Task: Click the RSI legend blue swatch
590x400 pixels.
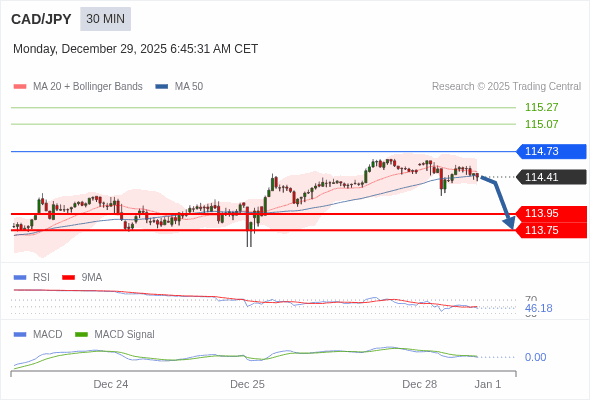Action: pos(20,278)
